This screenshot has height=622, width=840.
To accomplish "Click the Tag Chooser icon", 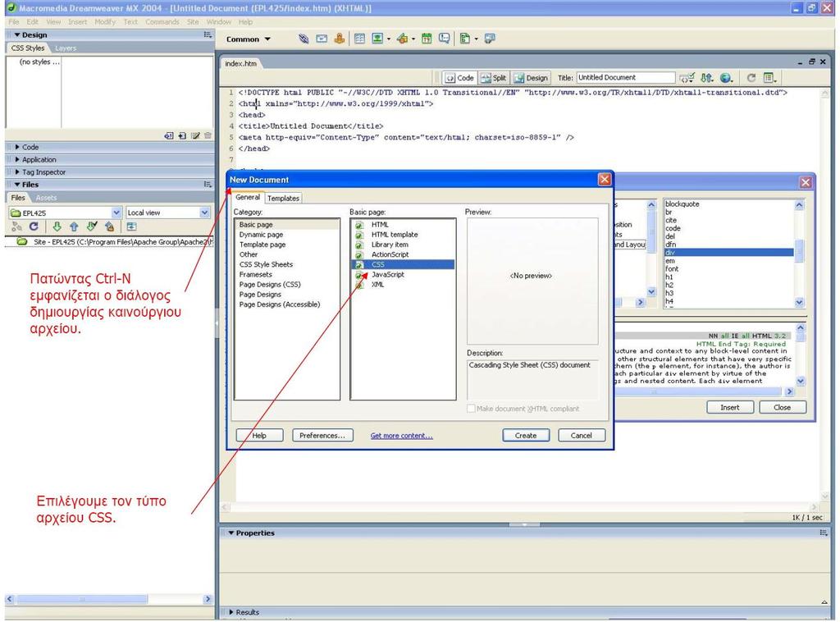I will point(490,39).
